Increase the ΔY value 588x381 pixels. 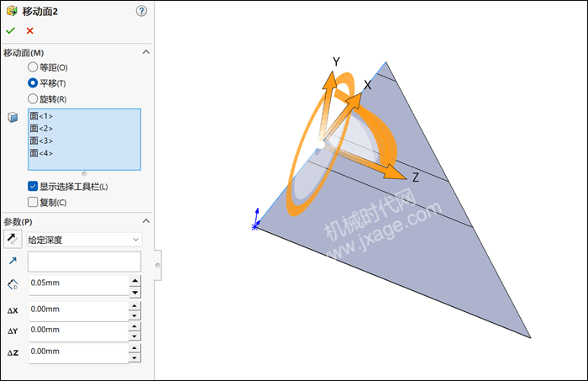tap(134, 326)
